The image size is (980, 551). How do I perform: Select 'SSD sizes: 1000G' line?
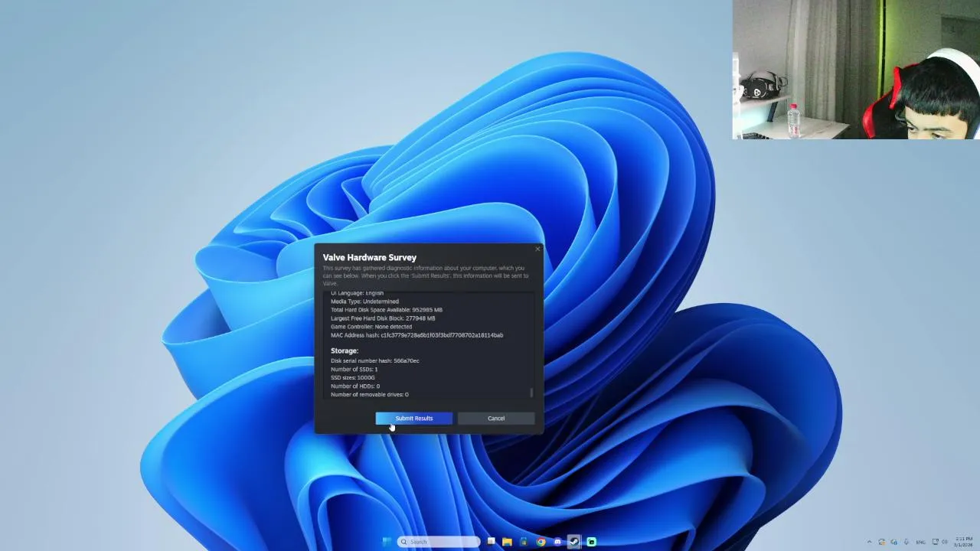click(x=353, y=377)
